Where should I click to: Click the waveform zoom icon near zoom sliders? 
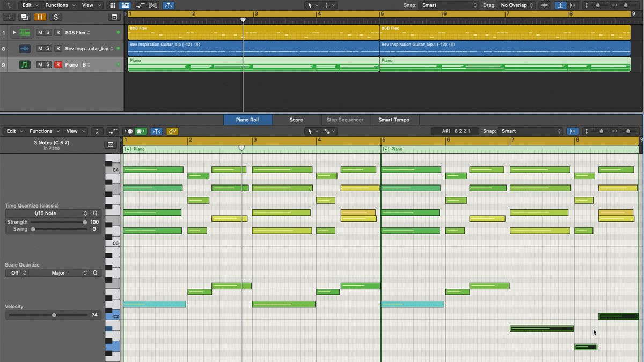[x=544, y=5]
